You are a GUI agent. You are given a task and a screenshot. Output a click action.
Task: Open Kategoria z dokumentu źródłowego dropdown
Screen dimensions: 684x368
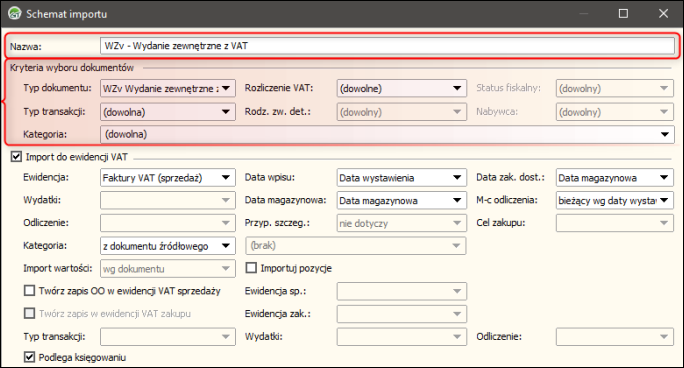point(168,246)
